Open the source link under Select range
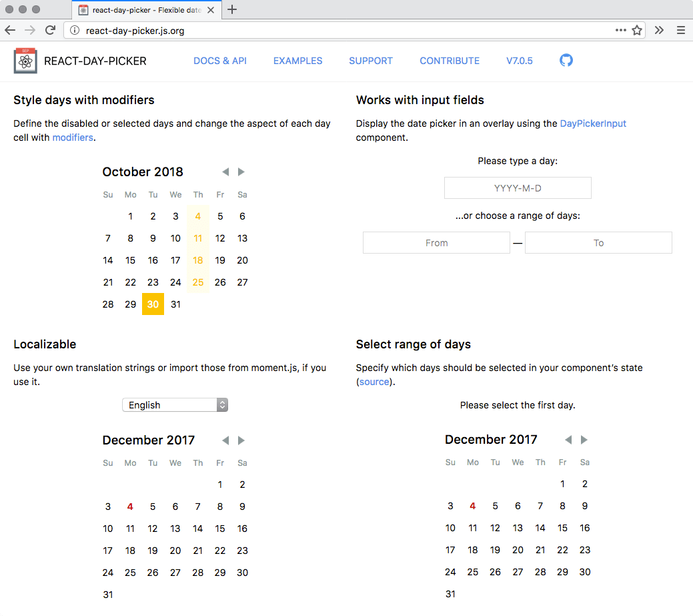Image resolution: width=693 pixels, height=616 pixels. pos(374,381)
